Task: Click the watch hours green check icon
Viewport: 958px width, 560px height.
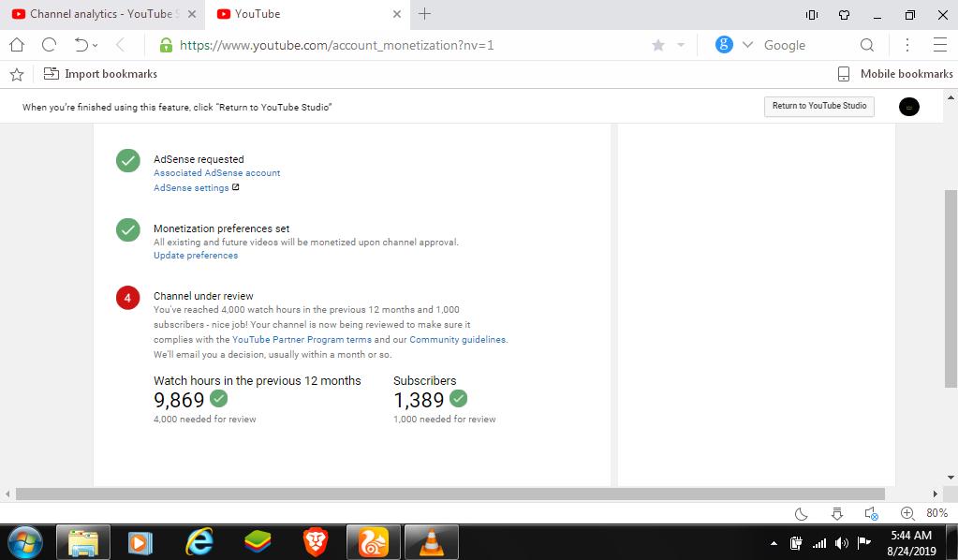Action: point(219,398)
